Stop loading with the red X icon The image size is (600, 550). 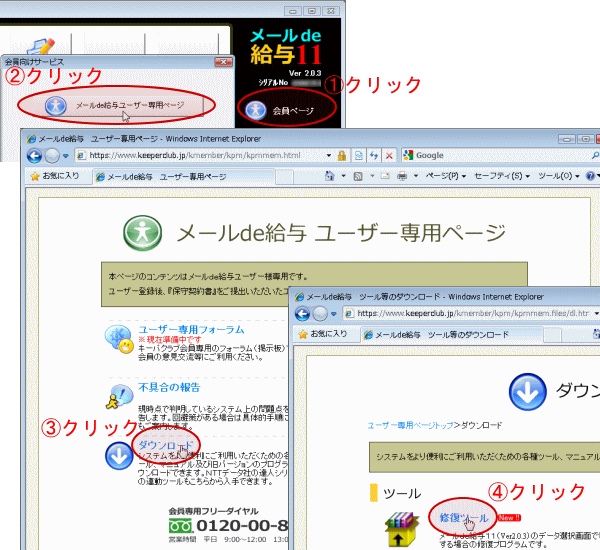389,155
